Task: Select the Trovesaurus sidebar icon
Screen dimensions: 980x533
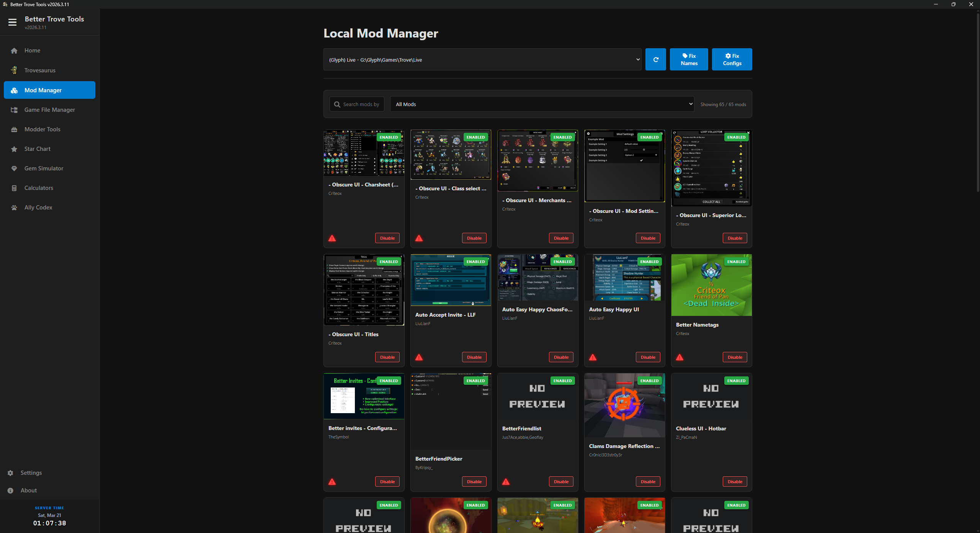Action: 14,70
